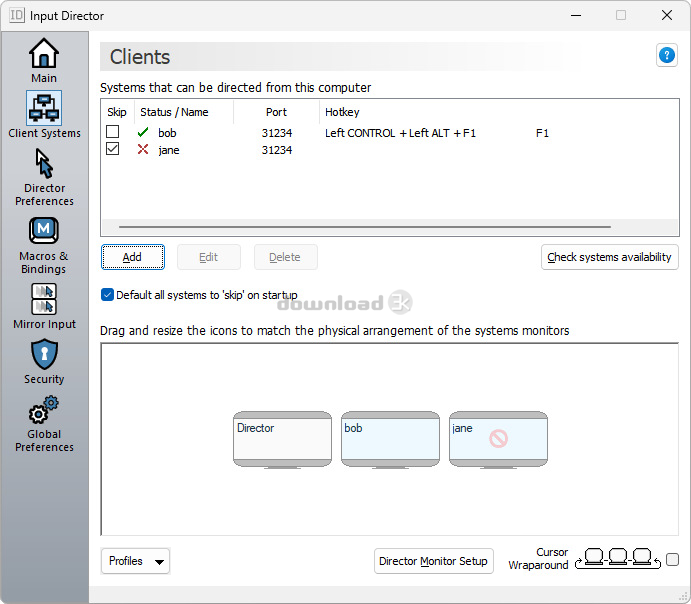The height and width of the screenshot is (604, 691).
Task: Click the Delete button
Action: tap(286, 257)
